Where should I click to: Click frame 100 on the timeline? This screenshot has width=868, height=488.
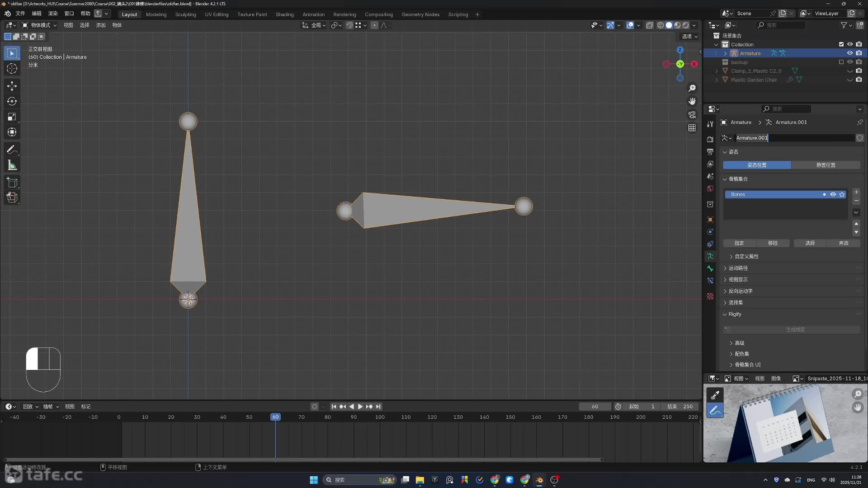[380, 417]
